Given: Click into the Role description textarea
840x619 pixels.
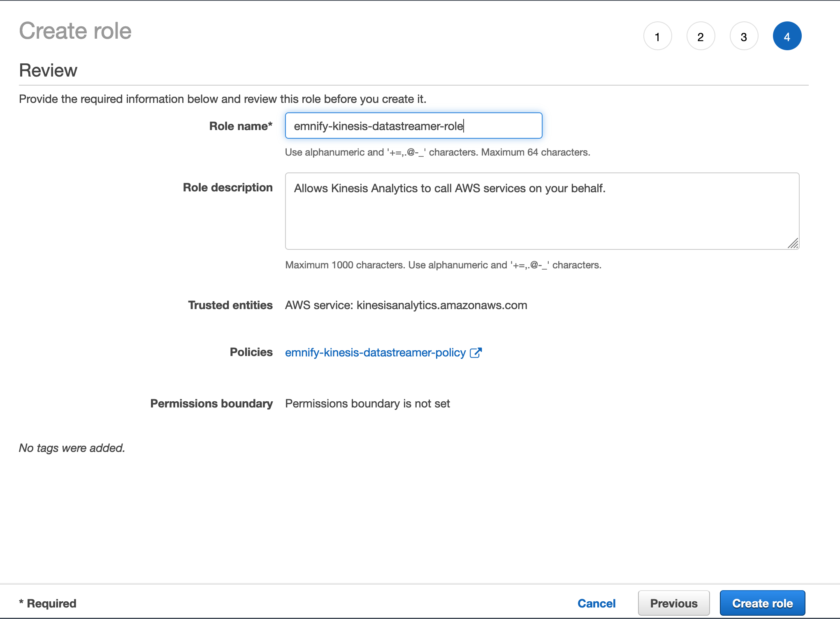Looking at the screenshot, I should coord(542,211).
